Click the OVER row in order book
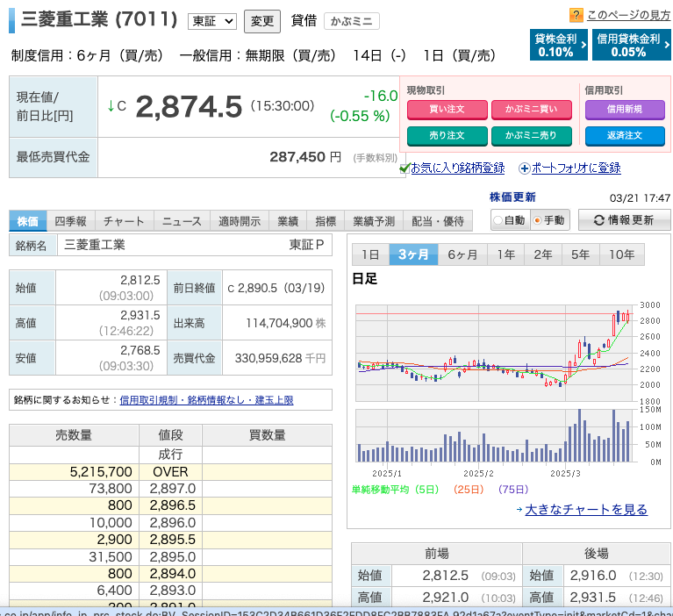 coord(170,472)
